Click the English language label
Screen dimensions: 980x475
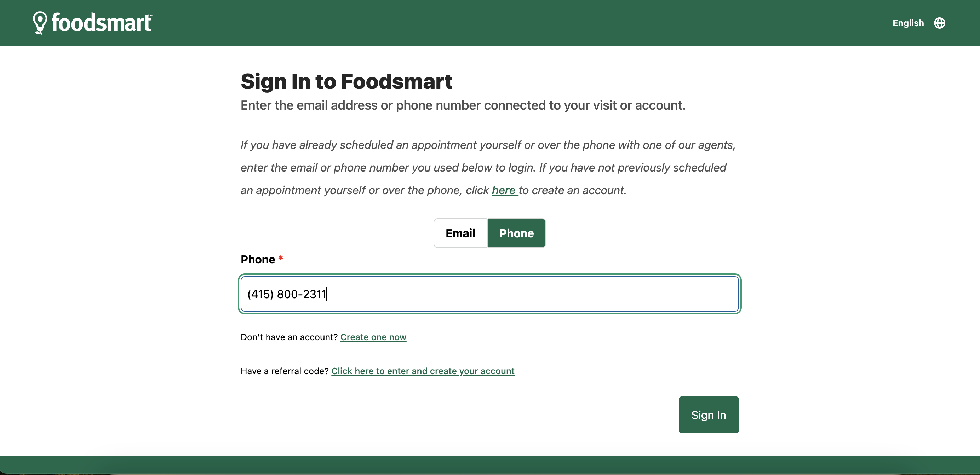[x=908, y=23]
